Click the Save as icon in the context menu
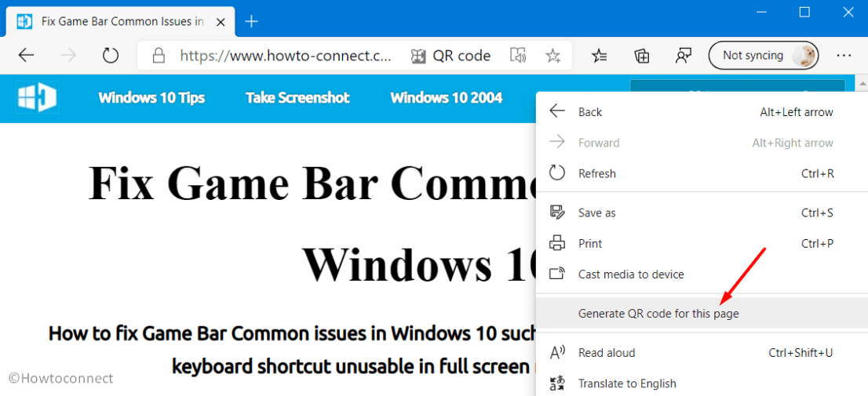 pyautogui.click(x=556, y=213)
